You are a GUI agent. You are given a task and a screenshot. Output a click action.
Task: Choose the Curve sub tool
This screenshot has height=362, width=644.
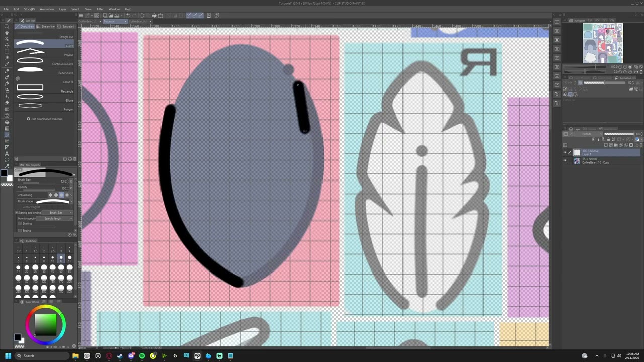[x=45, y=44]
